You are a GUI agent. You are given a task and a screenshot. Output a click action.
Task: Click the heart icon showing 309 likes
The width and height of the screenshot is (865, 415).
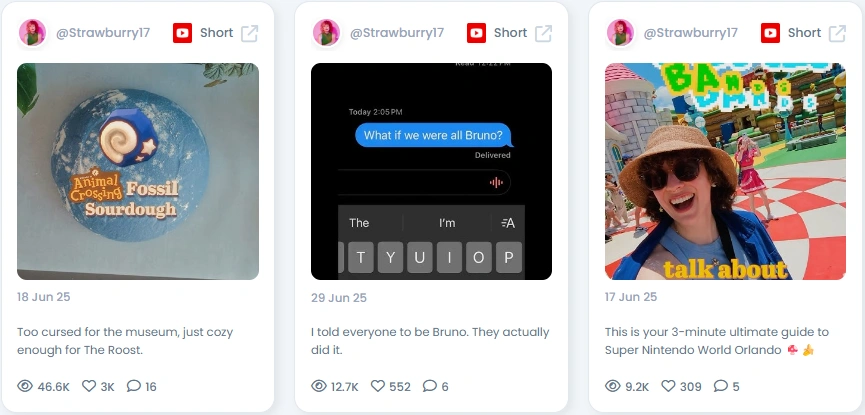(x=668, y=386)
